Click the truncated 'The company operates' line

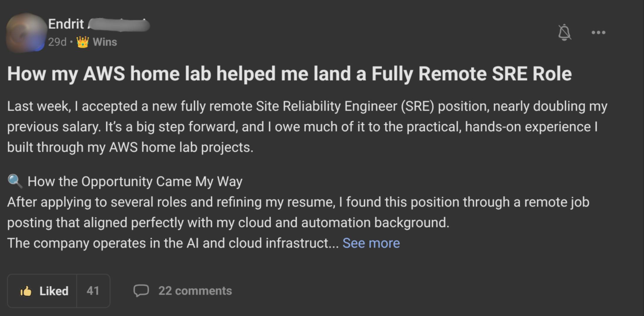click(x=173, y=243)
